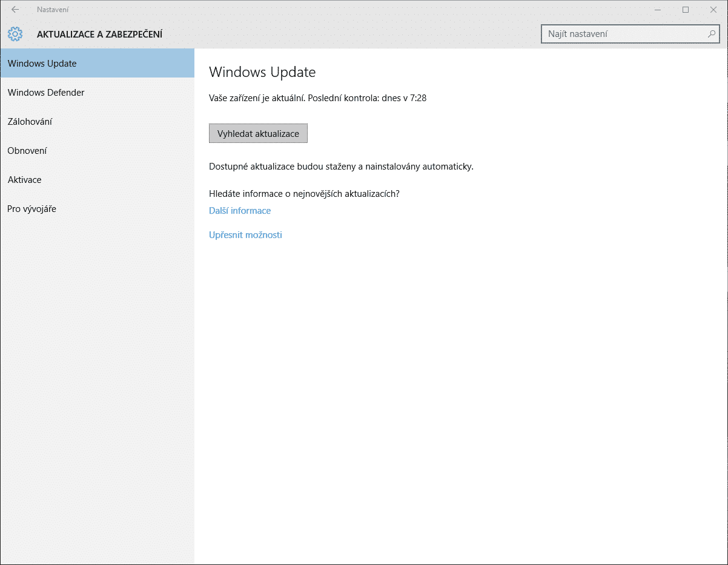Click the 'Windows Update' page heading
728x565 pixels.
tap(262, 72)
